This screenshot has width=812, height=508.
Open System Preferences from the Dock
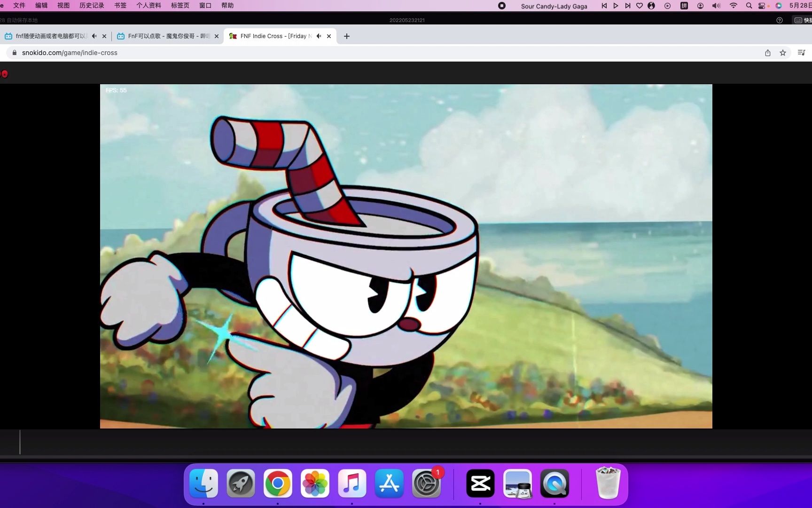pos(426,483)
